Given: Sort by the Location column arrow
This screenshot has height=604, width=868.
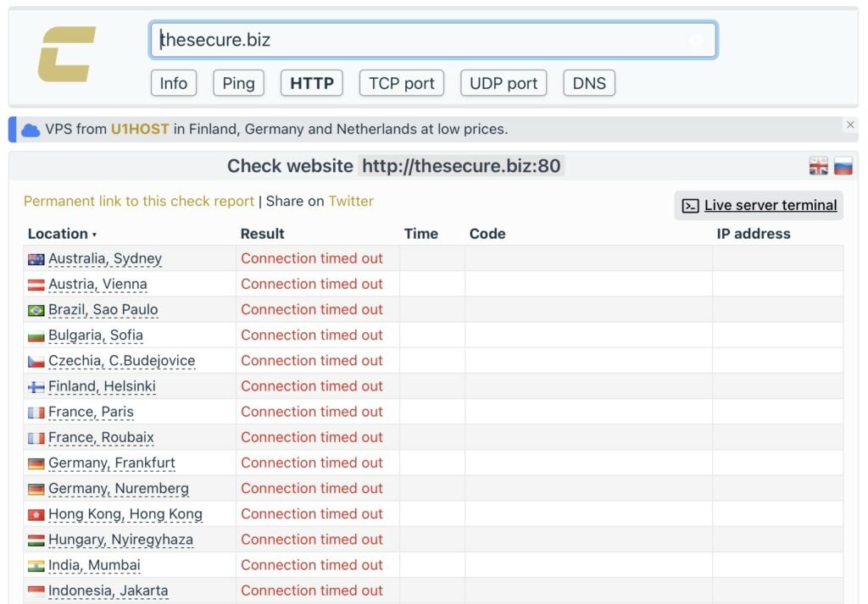Looking at the screenshot, I should (x=94, y=235).
